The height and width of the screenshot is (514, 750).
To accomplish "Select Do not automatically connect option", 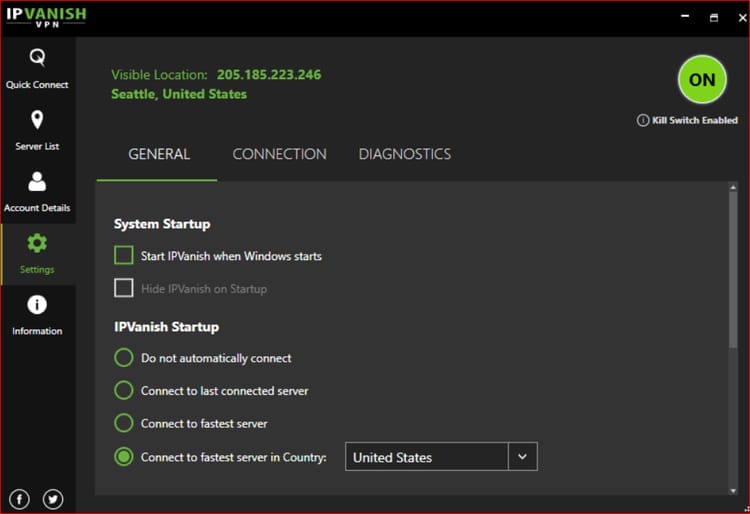I will pos(123,358).
